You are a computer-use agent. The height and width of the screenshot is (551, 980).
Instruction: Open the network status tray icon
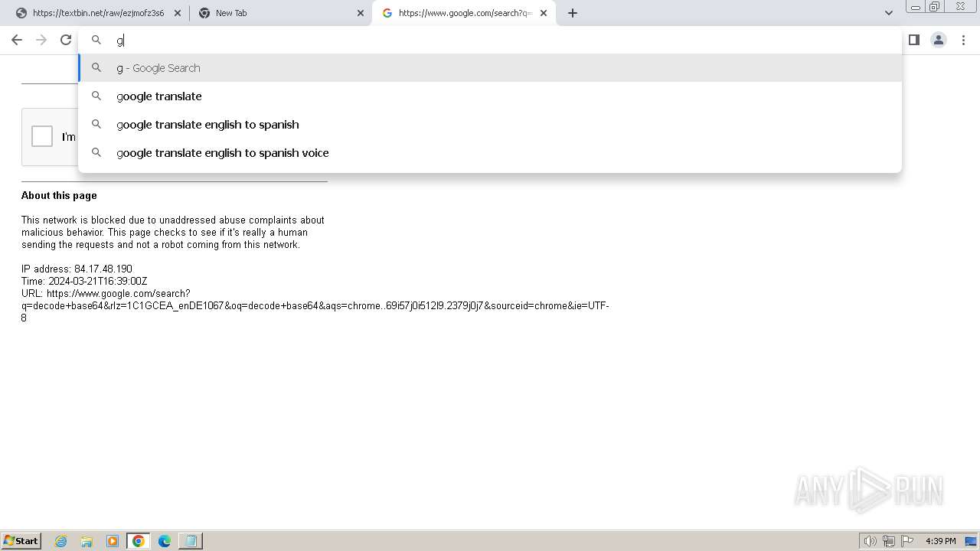[889, 541]
